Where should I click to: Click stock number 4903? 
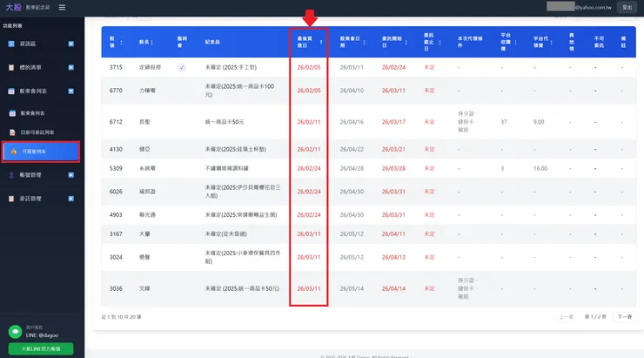[116, 215]
